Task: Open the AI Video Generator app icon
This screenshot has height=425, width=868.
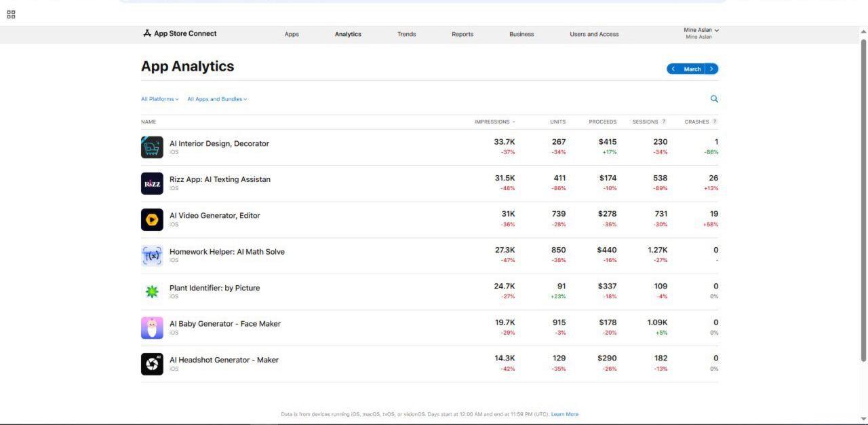Action: pos(152,219)
